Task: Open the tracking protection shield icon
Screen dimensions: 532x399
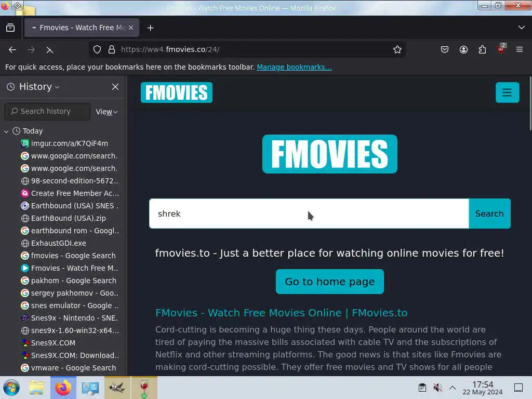Action: 97,49
